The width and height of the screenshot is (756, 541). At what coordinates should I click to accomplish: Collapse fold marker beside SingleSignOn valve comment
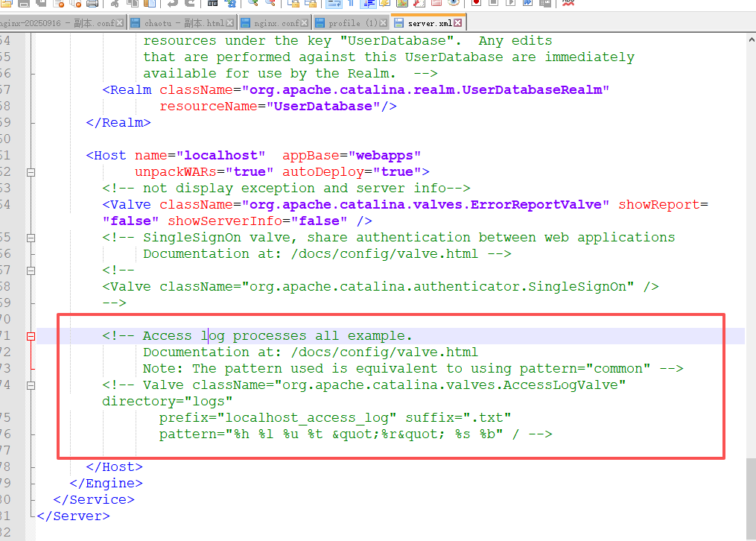(31, 238)
